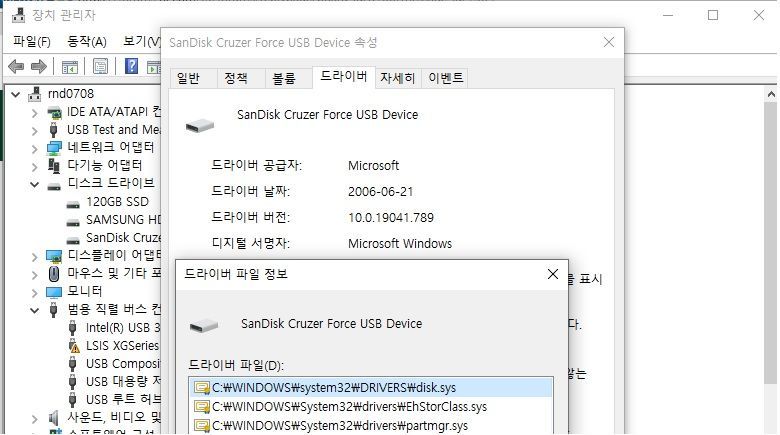Click the Universal Serial Bus (범용 직렬 버스) icon

[x=54, y=310]
